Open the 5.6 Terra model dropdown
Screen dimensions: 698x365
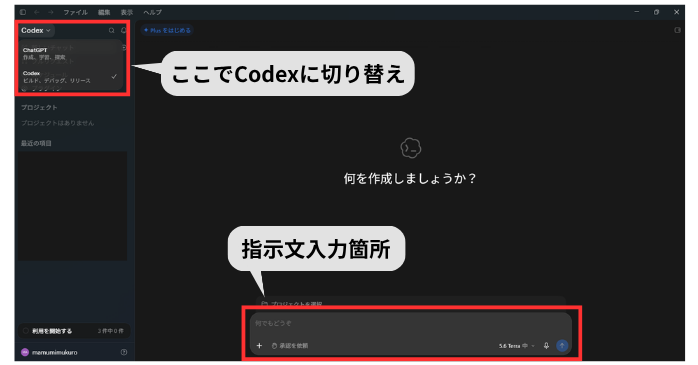coord(516,345)
